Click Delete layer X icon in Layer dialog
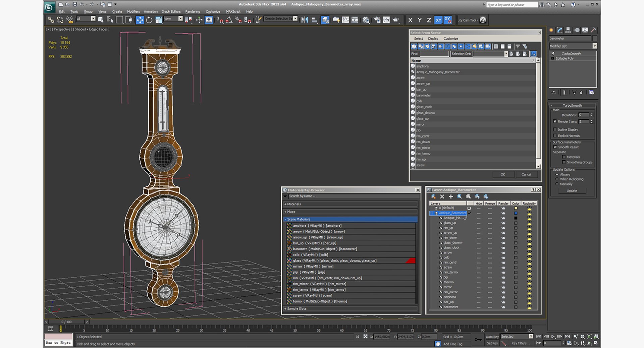The width and height of the screenshot is (644, 348). point(442,197)
